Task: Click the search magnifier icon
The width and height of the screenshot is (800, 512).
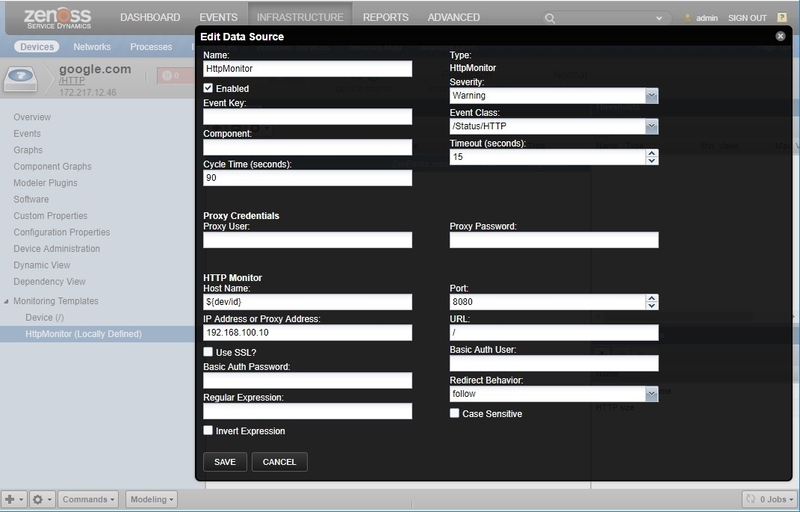Action: [x=549, y=18]
